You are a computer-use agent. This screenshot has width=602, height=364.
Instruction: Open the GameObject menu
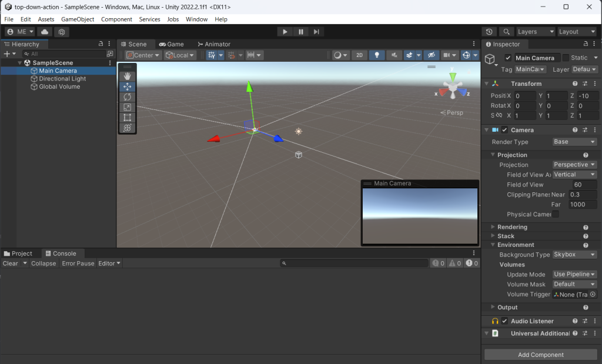click(78, 19)
